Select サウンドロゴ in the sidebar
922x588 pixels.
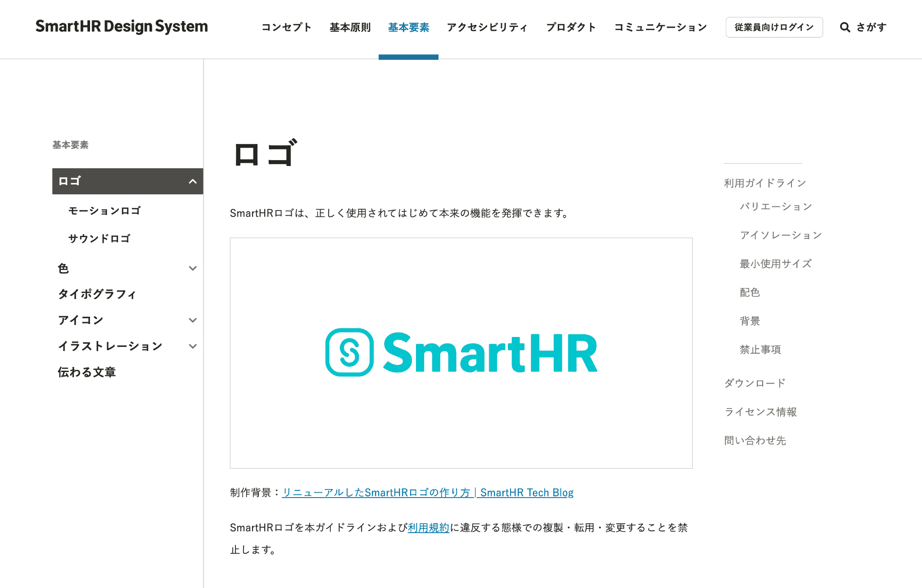tap(99, 238)
